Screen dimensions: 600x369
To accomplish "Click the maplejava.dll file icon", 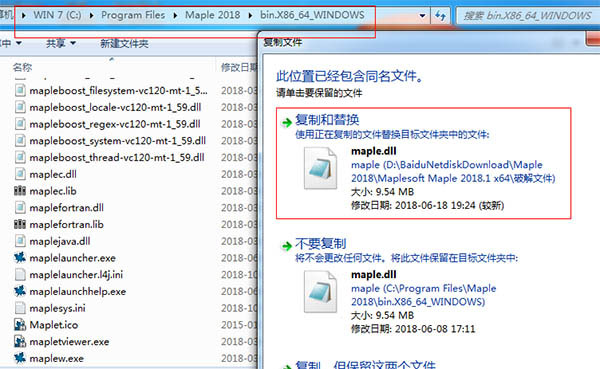I will [x=20, y=241].
